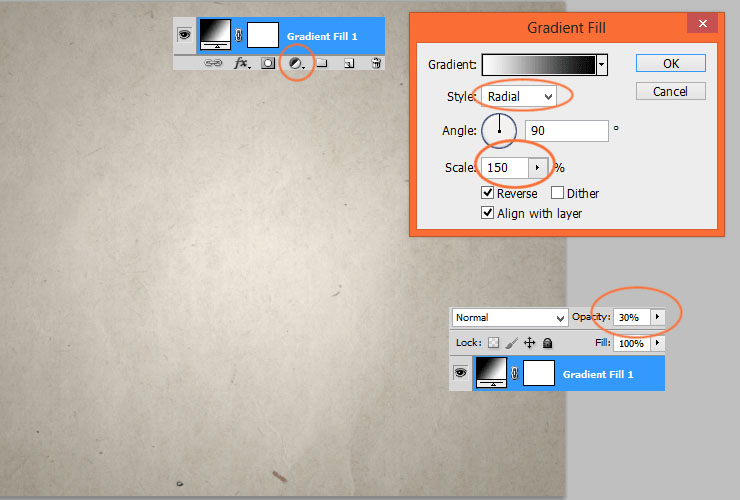Open the Style Radial dropdown
The height and width of the screenshot is (500, 740).
tap(518, 96)
